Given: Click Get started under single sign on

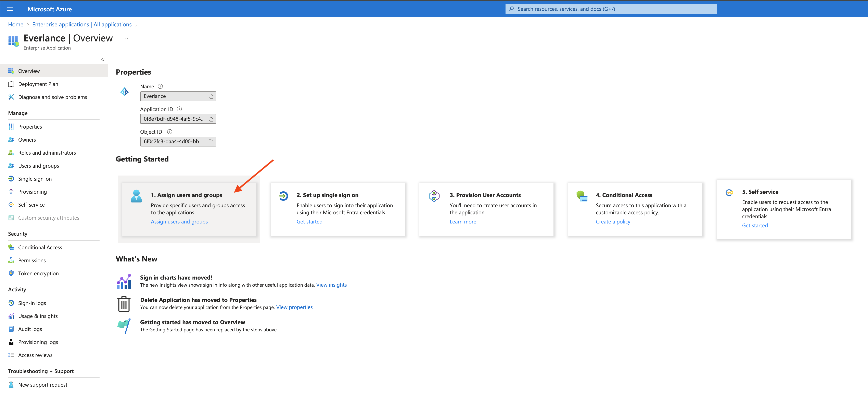Looking at the screenshot, I should 309,222.
